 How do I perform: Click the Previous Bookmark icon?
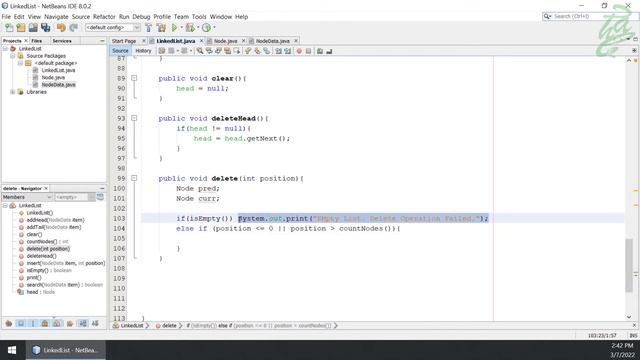(x=248, y=51)
